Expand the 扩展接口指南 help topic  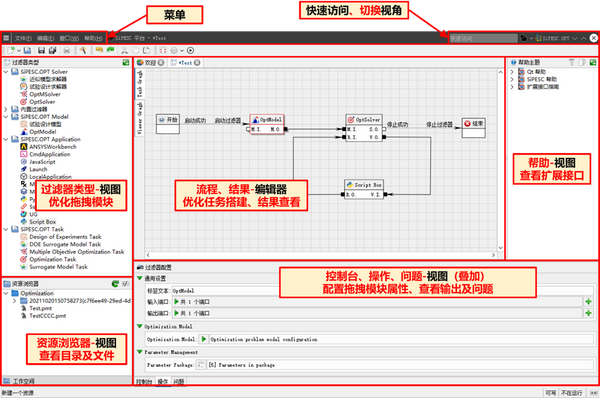pyautogui.click(x=512, y=87)
